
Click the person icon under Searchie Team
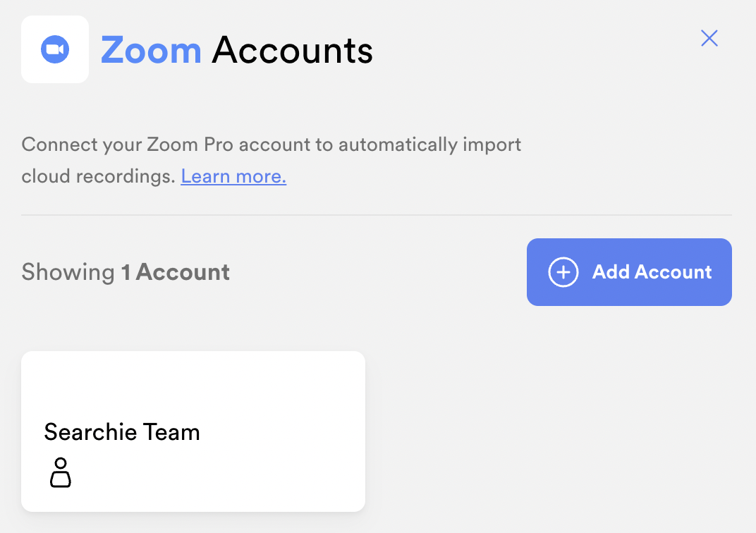pyautogui.click(x=61, y=473)
